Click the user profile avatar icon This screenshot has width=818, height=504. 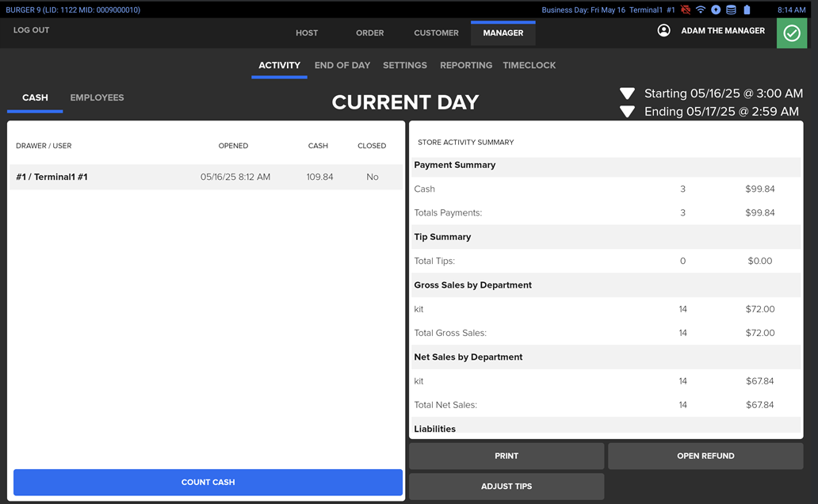664,31
